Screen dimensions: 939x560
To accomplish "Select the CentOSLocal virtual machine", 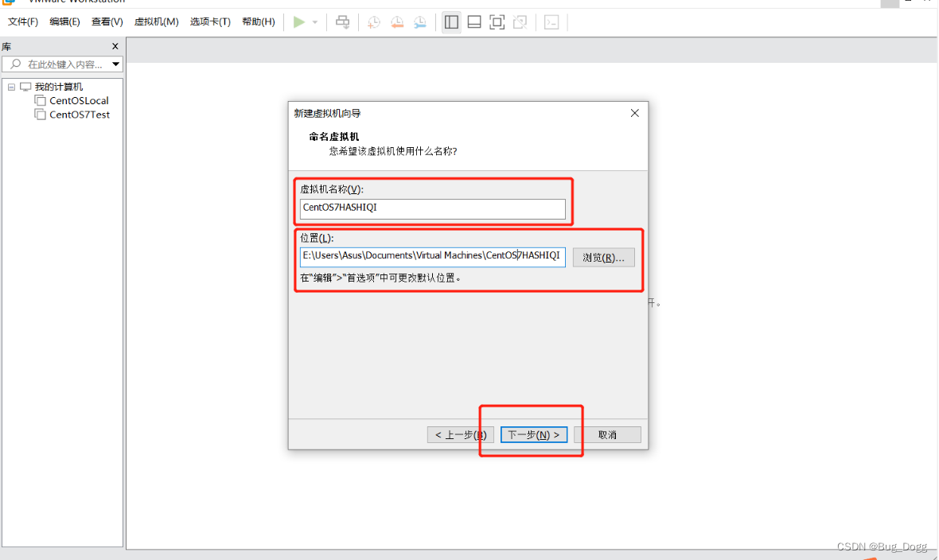I will (x=79, y=100).
